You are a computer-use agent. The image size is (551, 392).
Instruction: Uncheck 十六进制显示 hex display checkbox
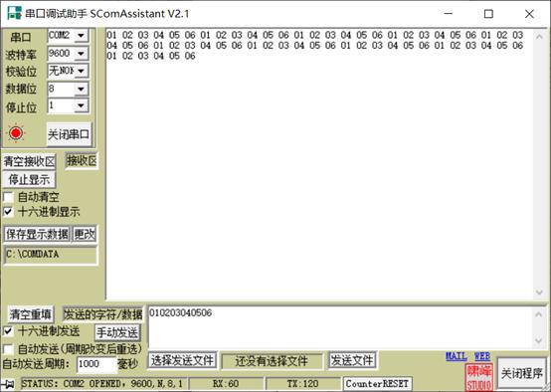pyautogui.click(x=8, y=212)
